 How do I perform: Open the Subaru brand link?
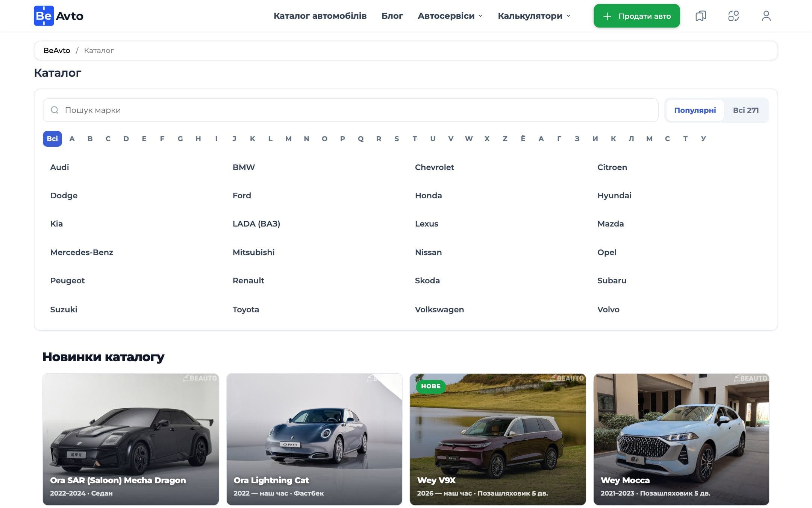coord(612,280)
